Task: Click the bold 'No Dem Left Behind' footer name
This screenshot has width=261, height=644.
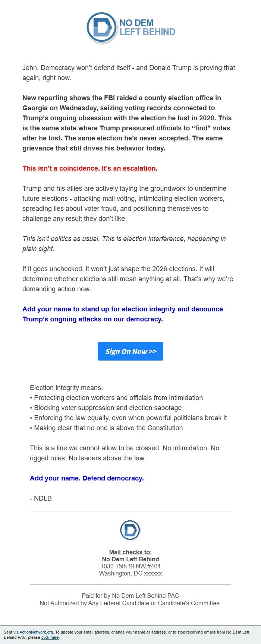Action: [x=130, y=559]
